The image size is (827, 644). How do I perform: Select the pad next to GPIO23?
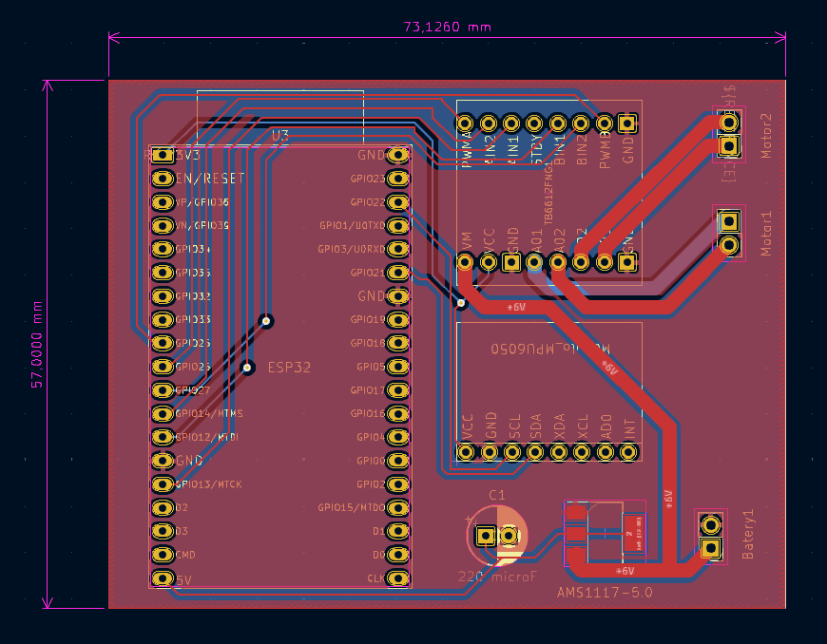click(x=397, y=179)
